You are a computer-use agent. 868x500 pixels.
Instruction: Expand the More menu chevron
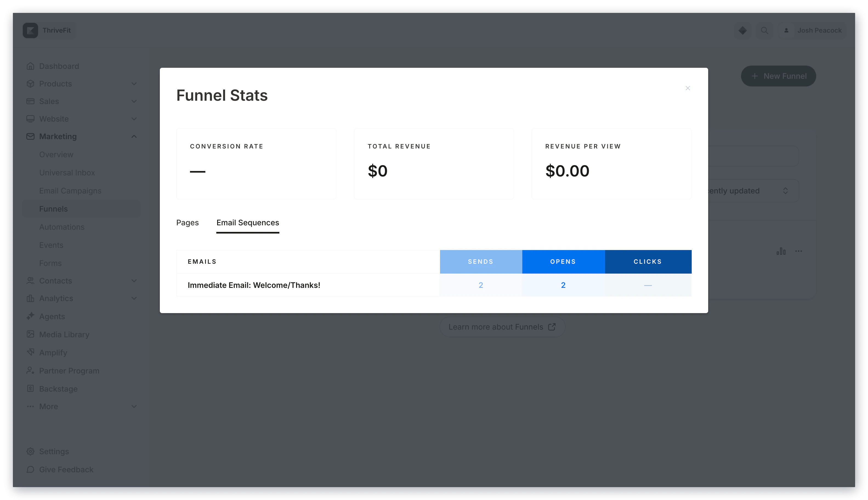(x=134, y=406)
